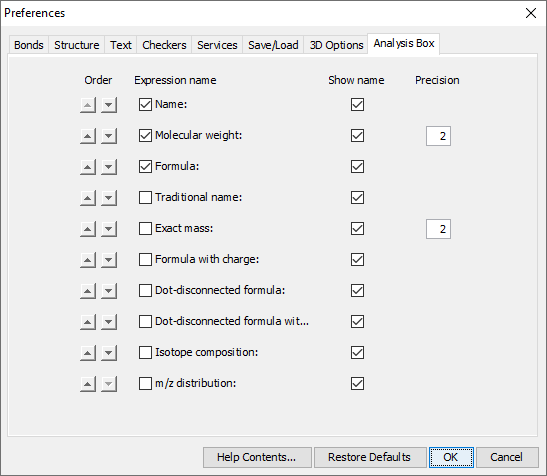Move Traditional name row up
The height and width of the screenshot is (476, 547).
pyautogui.click(x=88, y=198)
